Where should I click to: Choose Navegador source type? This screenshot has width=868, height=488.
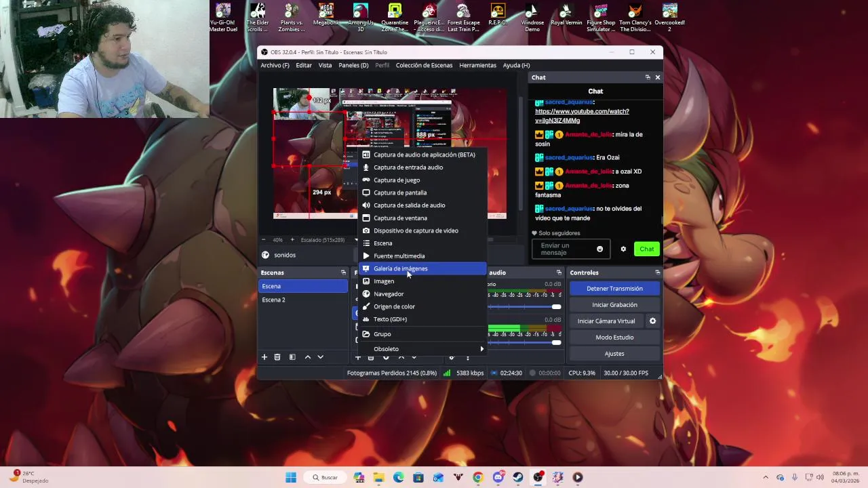[x=422, y=294]
